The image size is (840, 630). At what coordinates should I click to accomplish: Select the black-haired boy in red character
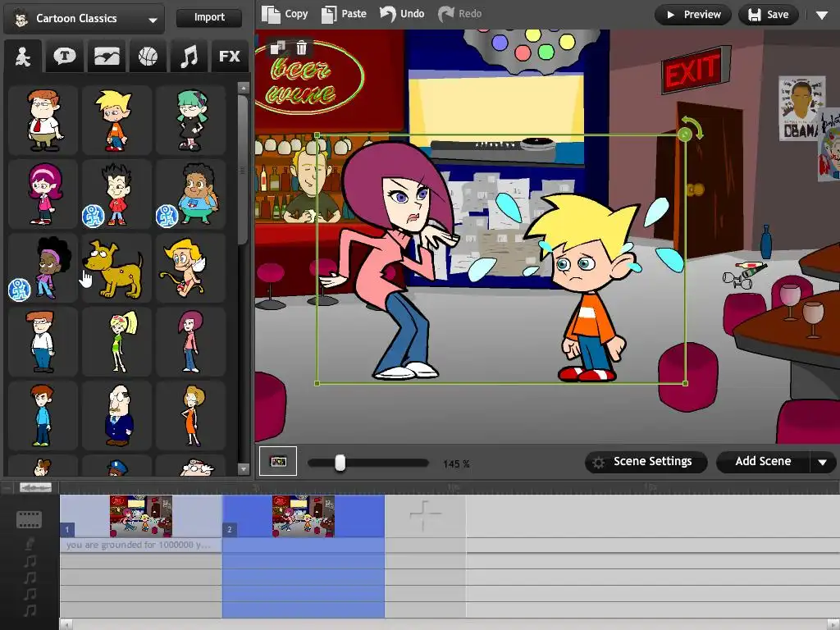116,194
